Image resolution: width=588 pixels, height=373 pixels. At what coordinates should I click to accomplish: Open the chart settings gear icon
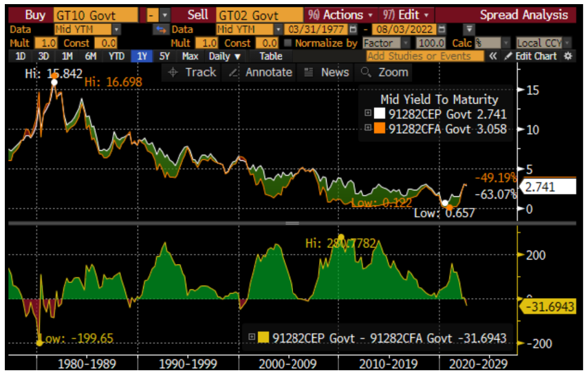[568, 56]
